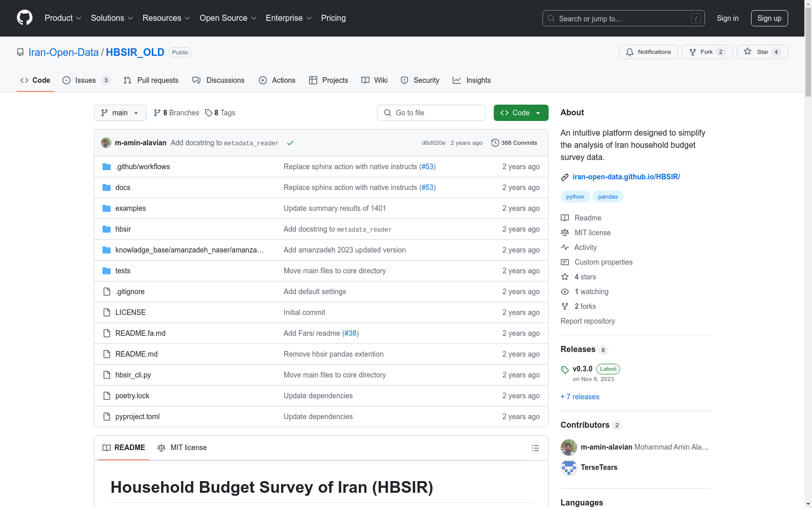
Task: View 388 Commits history
Action: tap(514, 143)
